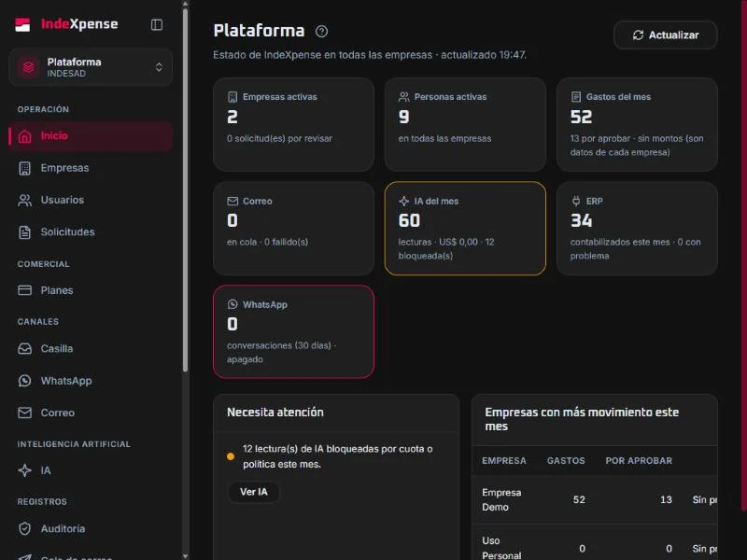Click the 'Necesita atención' heading
This screenshot has width=747, height=560.
275,413
